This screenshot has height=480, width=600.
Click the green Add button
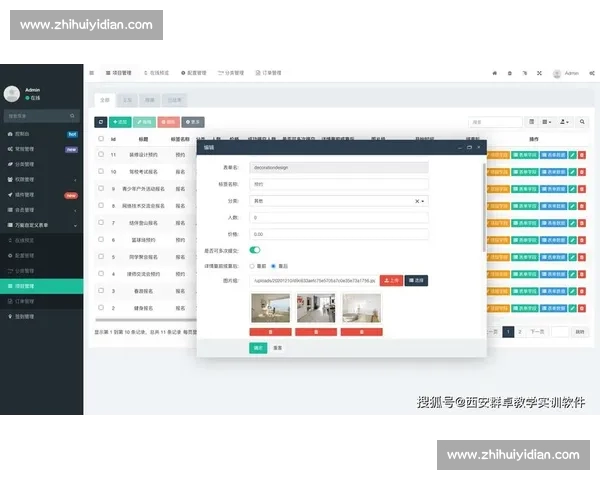coord(120,122)
